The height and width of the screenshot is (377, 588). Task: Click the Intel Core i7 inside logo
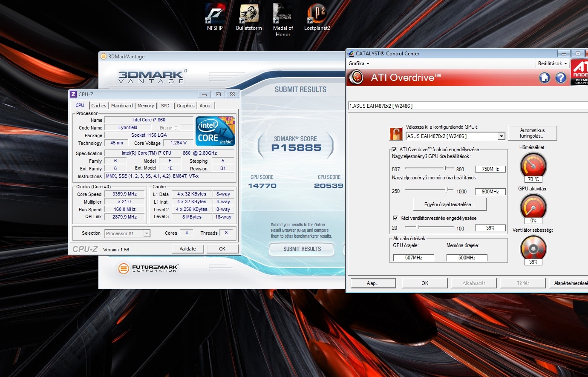[216, 131]
